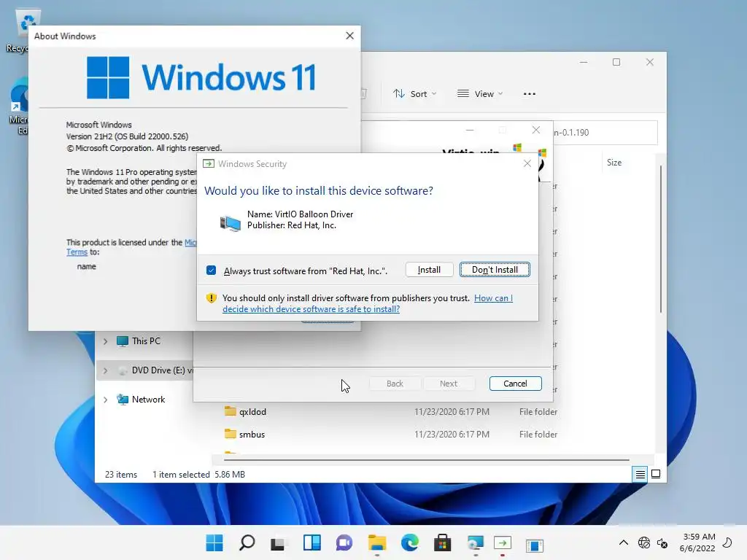Open the View dropdown in File Explorer
This screenshot has width=747, height=560.
click(480, 94)
